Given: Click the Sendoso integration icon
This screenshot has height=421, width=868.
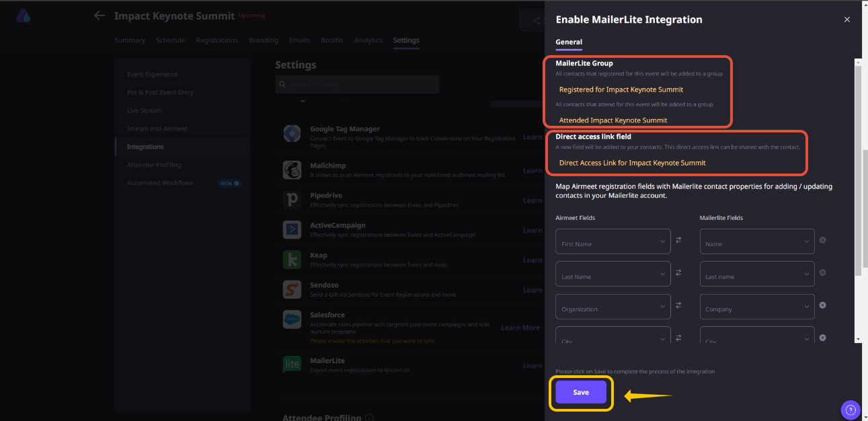Looking at the screenshot, I should (292, 290).
